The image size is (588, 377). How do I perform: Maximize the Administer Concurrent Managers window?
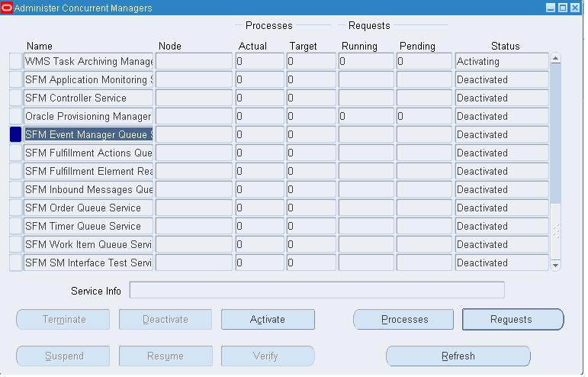coord(563,8)
